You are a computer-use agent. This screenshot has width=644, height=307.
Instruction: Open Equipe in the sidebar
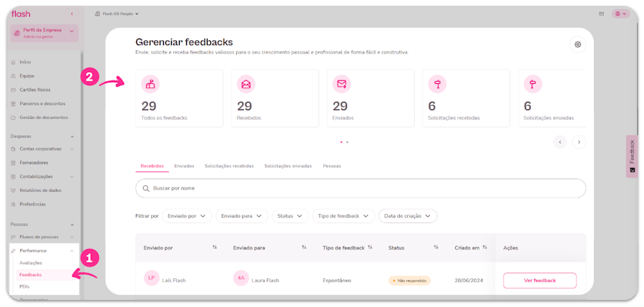pos(26,76)
